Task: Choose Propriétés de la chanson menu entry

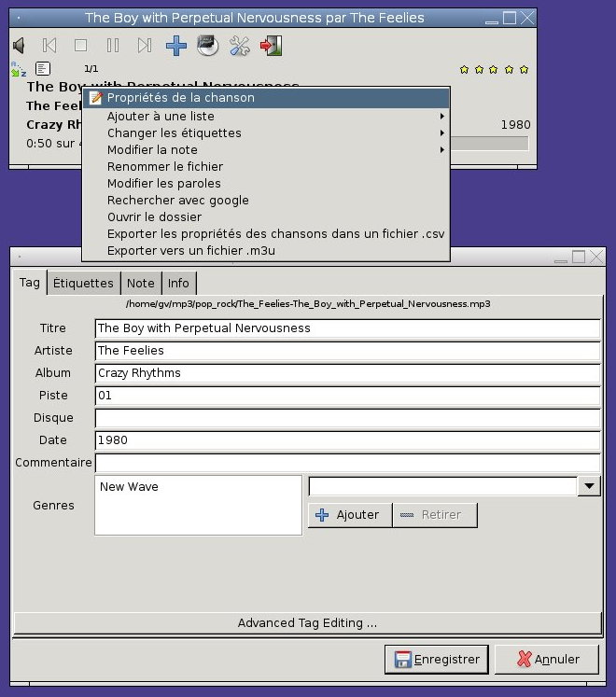Action: click(x=266, y=98)
